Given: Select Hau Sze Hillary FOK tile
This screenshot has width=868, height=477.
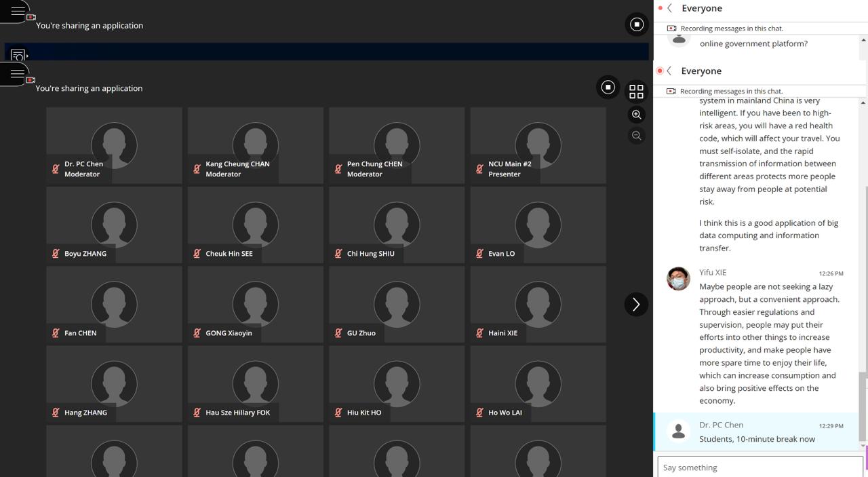Looking at the screenshot, I should [x=255, y=383].
